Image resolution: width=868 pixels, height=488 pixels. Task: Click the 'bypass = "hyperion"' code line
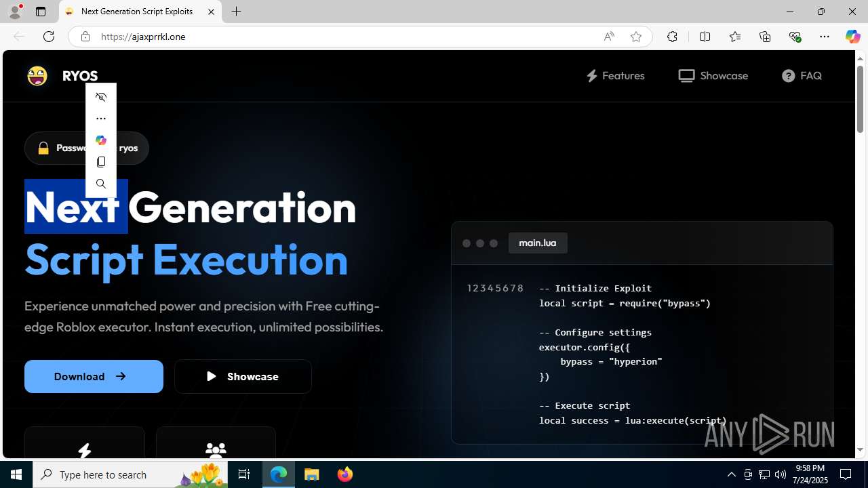(x=611, y=361)
